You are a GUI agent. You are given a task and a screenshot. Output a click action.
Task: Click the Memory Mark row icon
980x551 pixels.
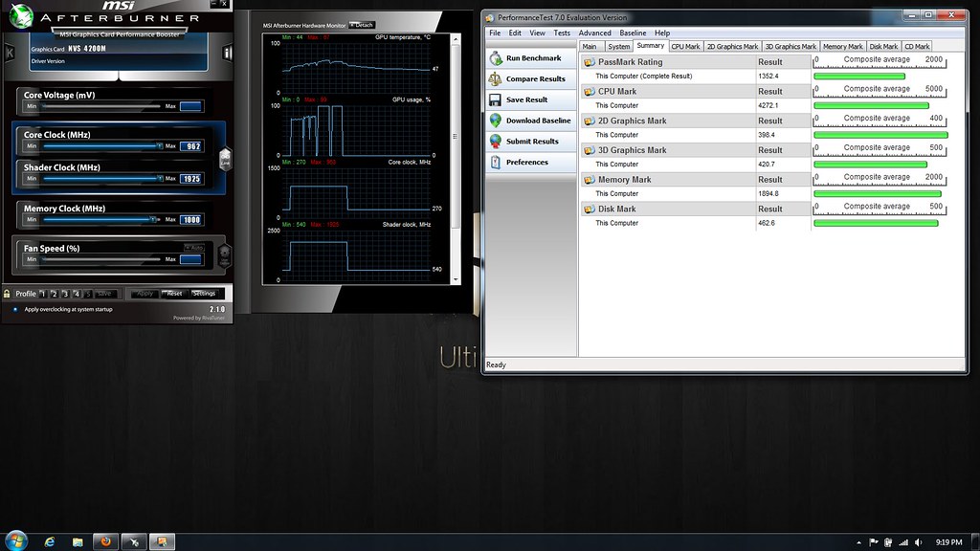pos(589,179)
